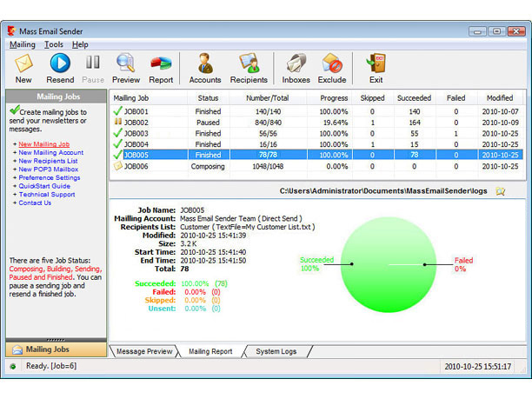Open the Help menu
This screenshot has width=532, height=399.
pyautogui.click(x=80, y=45)
